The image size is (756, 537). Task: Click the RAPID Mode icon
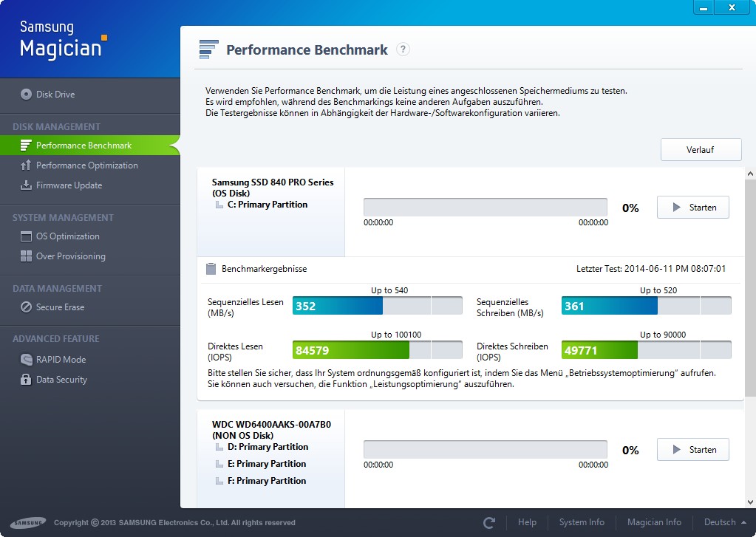(26, 359)
